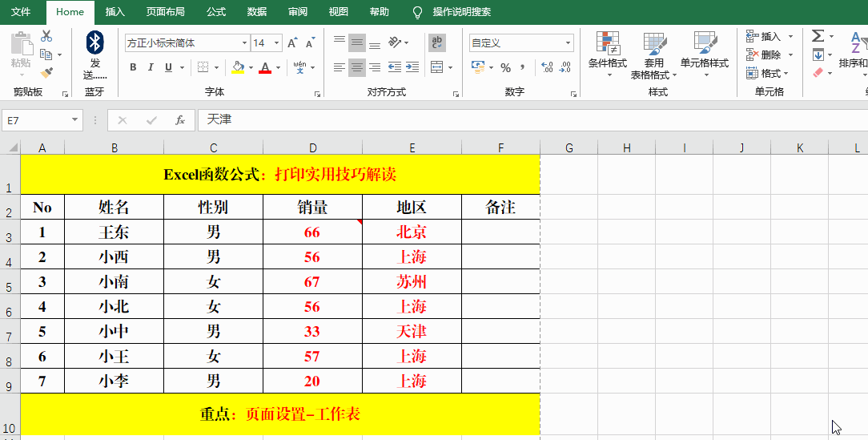Switch to the 插入 tab
Viewport: 868px width, 440px height.
[x=115, y=12]
